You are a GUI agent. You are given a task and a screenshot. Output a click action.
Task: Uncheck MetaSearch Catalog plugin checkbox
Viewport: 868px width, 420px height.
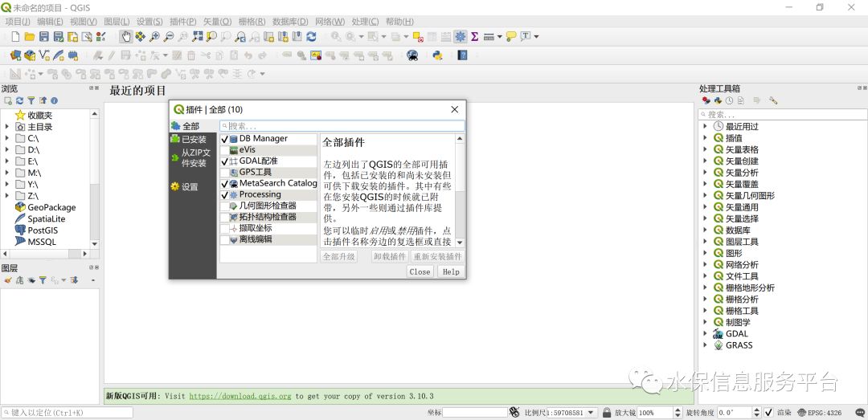point(224,183)
